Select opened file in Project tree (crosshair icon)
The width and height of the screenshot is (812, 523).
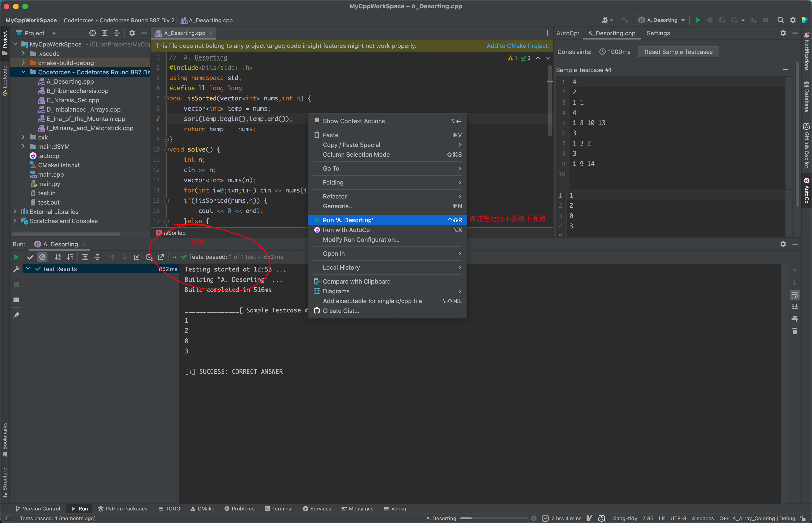(x=92, y=33)
